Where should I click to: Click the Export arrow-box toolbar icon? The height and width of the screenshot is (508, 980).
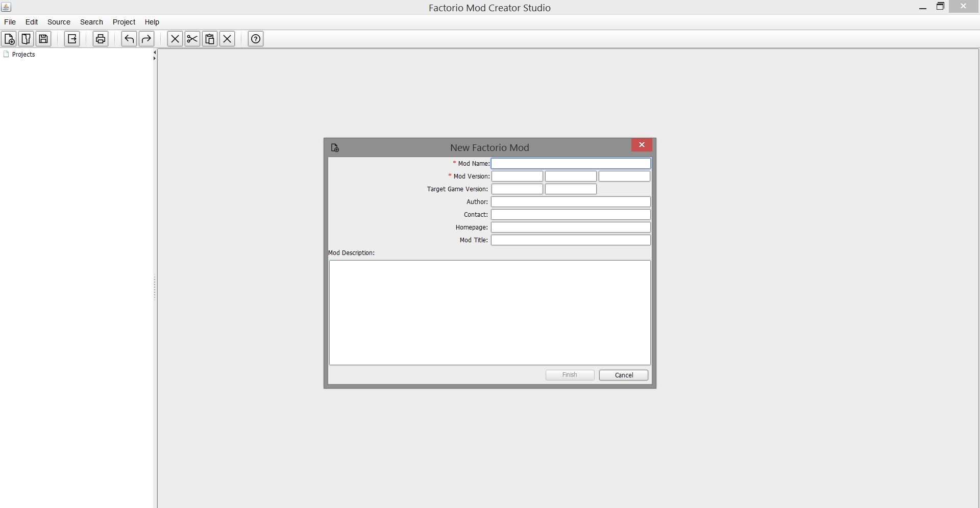(x=72, y=39)
